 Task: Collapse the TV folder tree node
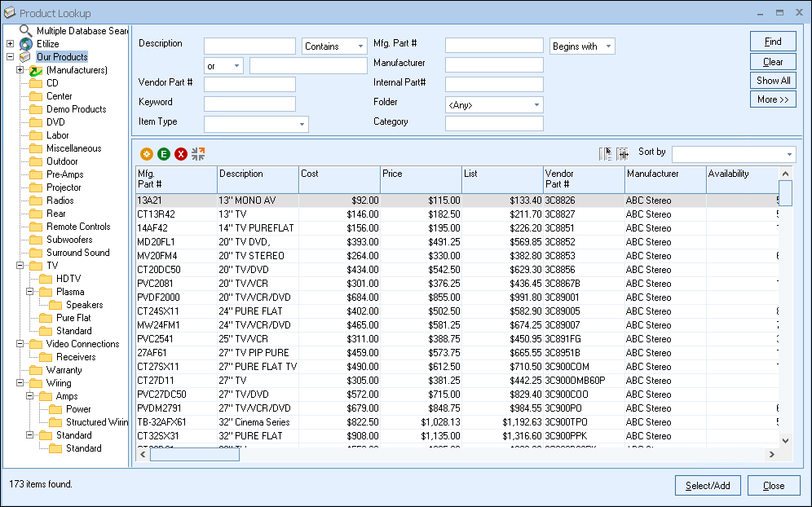coord(20,266)
